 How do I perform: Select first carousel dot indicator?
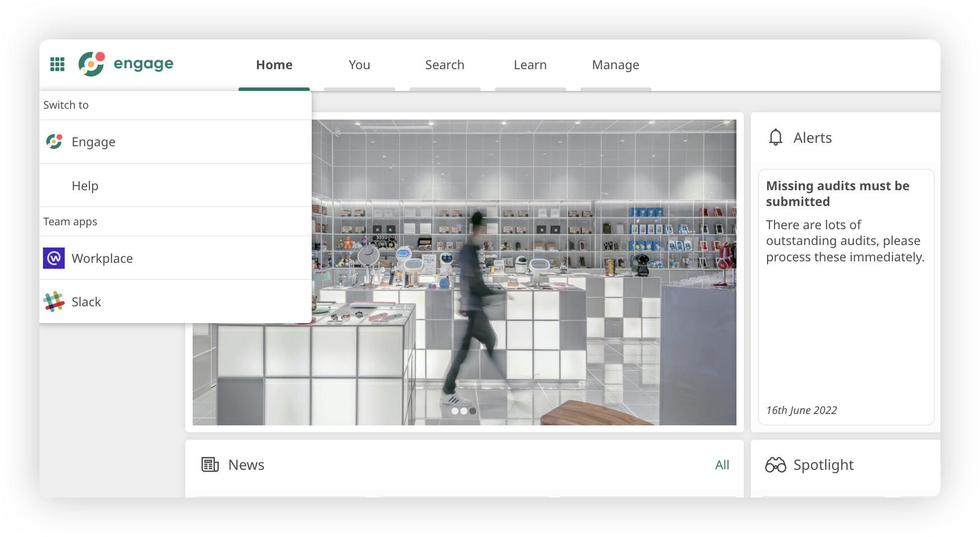click(x=455, y=411)
